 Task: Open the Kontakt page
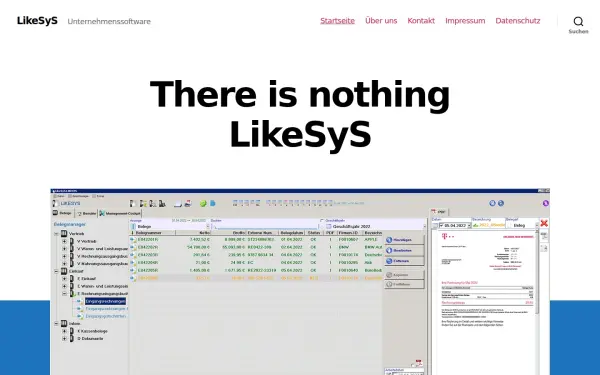(x=421, y=21)
